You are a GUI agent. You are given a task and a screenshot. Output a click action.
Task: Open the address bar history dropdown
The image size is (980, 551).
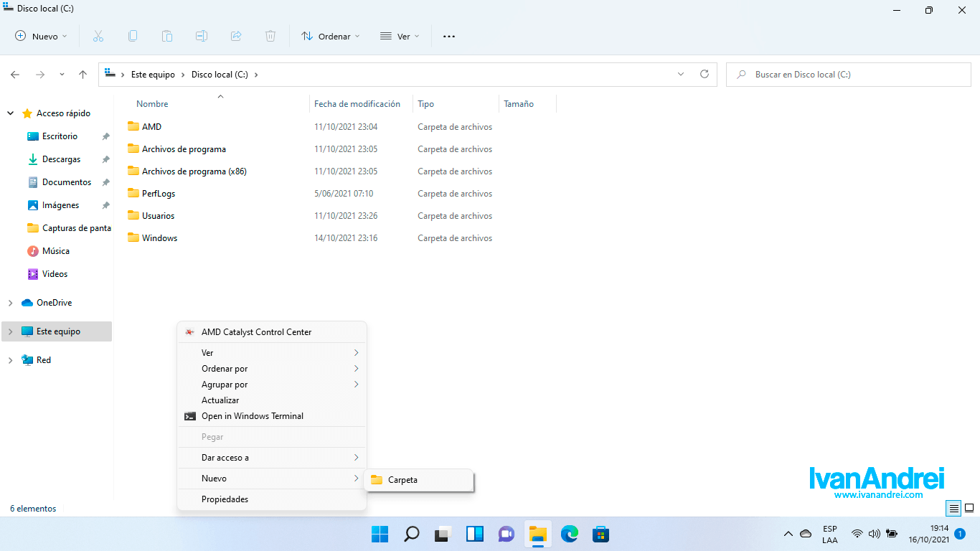[x=681, y=74]
